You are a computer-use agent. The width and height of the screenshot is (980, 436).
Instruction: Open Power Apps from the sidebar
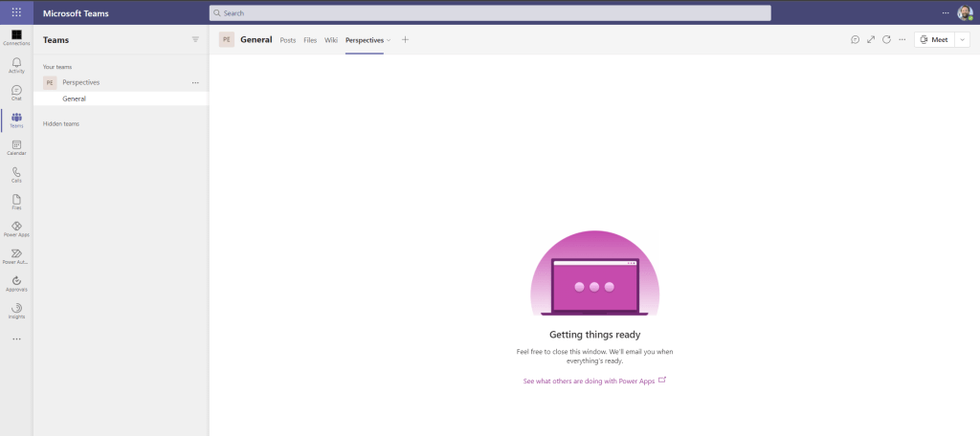[16, 229]
